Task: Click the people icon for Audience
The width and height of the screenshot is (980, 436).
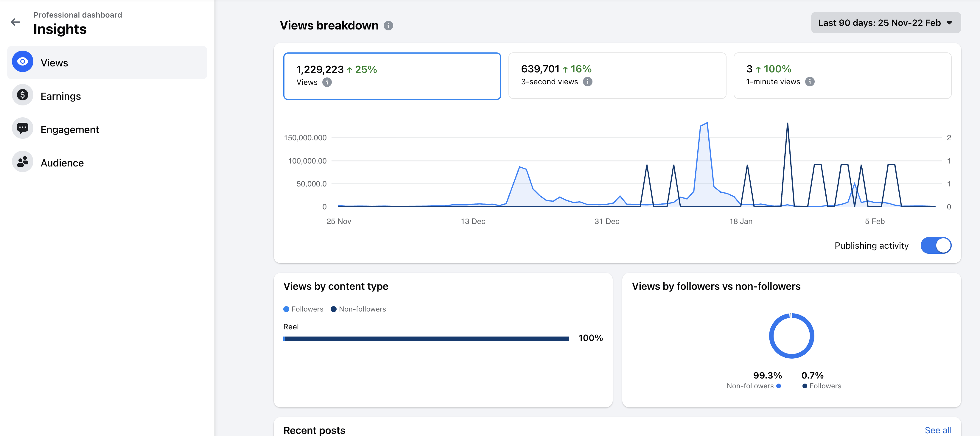Action: (x=22, y=162)
